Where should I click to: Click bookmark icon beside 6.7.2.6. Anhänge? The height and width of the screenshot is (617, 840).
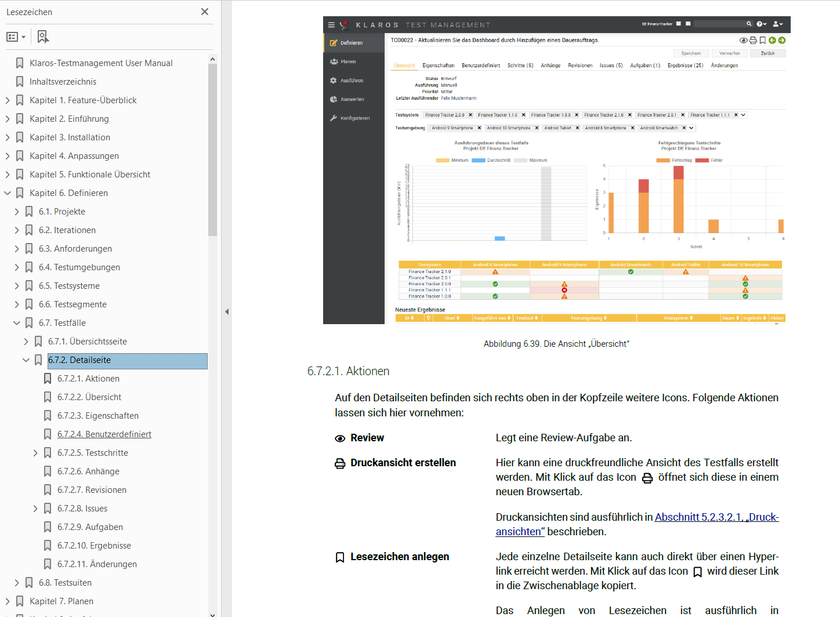click(x=48, y=471)
